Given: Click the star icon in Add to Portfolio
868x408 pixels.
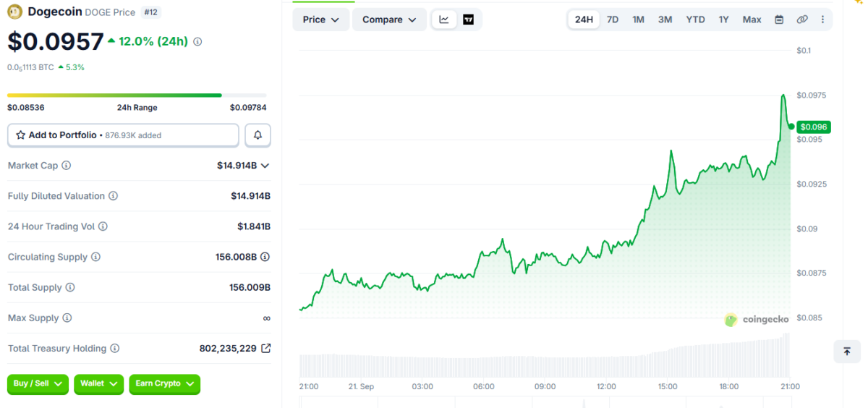Looking at the screenshot, I should pyautogui.click(x=21, y=135).
